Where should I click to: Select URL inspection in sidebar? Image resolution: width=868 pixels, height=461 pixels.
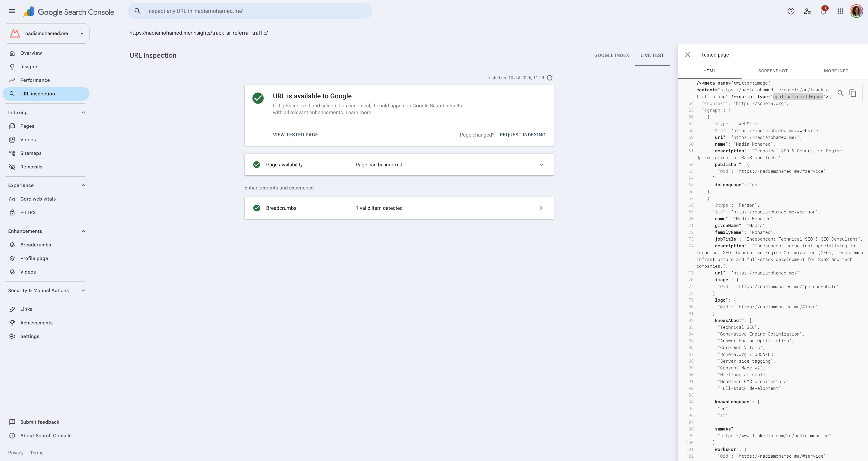click(46, 94)
